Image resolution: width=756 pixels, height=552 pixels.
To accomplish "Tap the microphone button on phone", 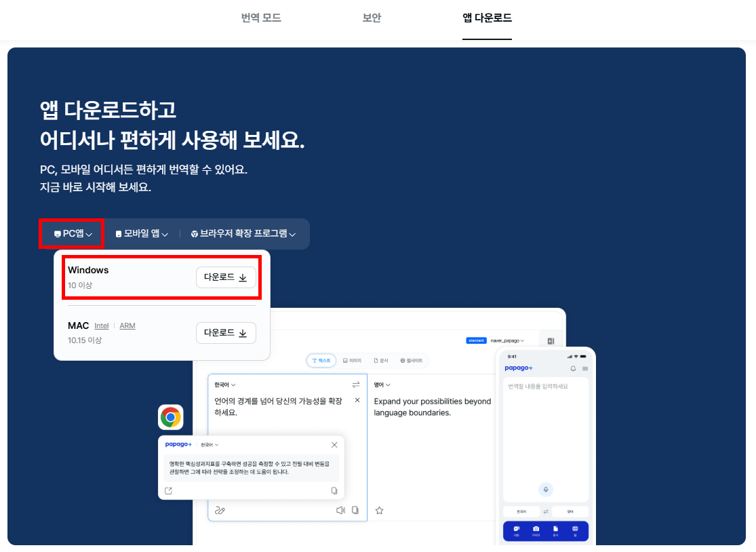I will point(546,490).
